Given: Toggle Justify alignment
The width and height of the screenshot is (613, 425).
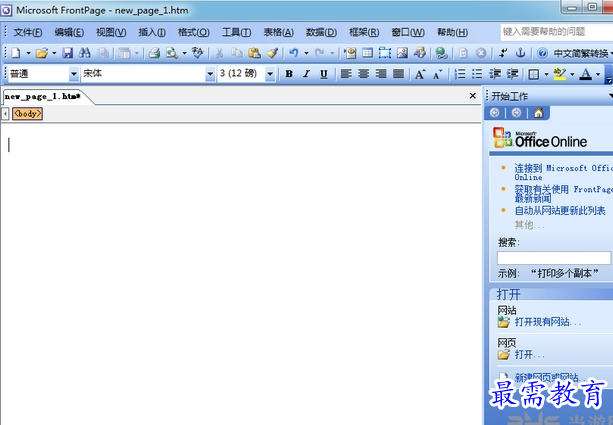Looking at the screenshot, I should pos(398,74).
